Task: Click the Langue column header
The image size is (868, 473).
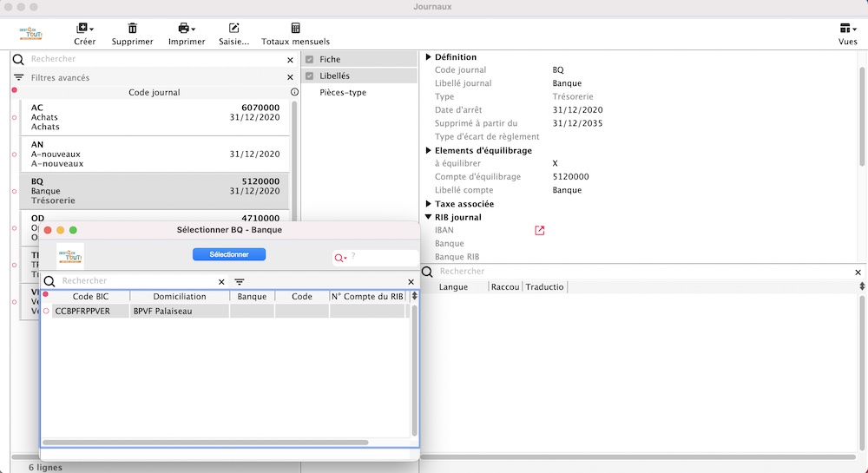Action: pyautogui.click(x=453, y=287)
